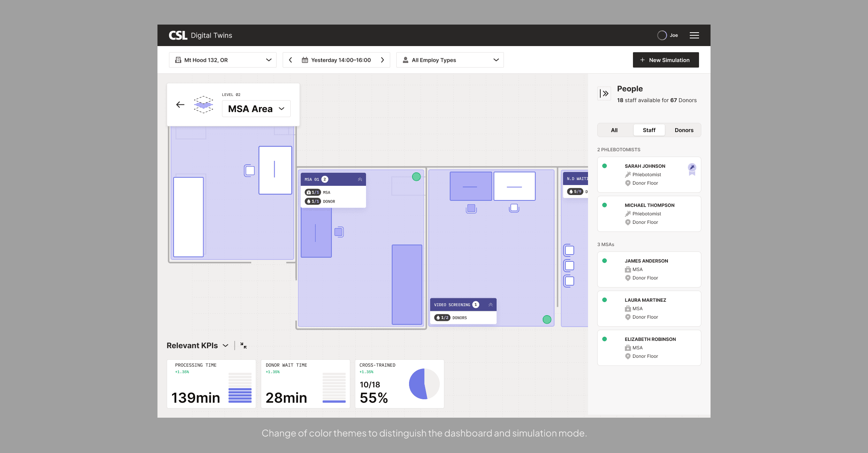Open James Anderson staff card
868x453 pixels.
649,269
